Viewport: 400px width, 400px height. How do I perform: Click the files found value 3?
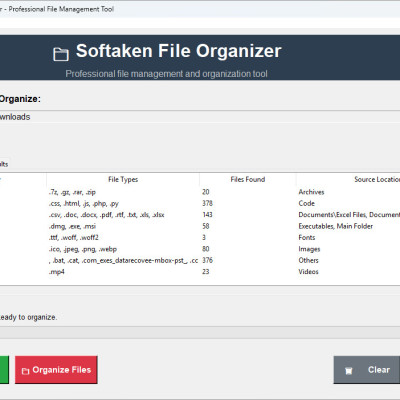tap(204, 238)
